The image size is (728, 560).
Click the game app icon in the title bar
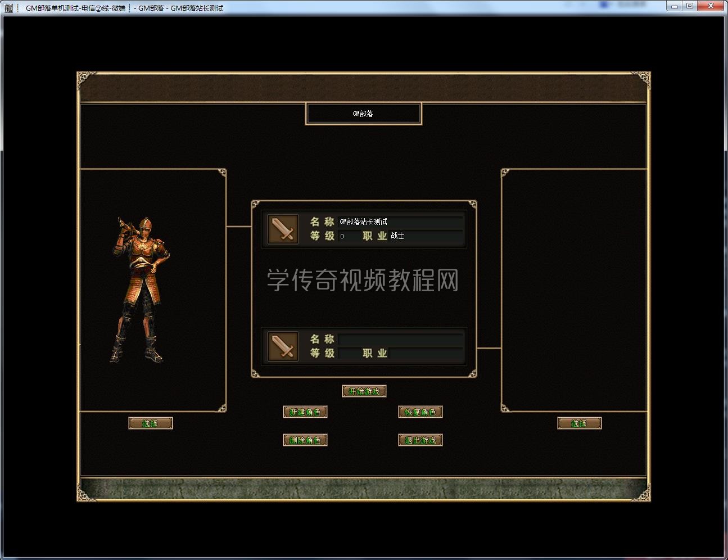[x=8, y=8]
